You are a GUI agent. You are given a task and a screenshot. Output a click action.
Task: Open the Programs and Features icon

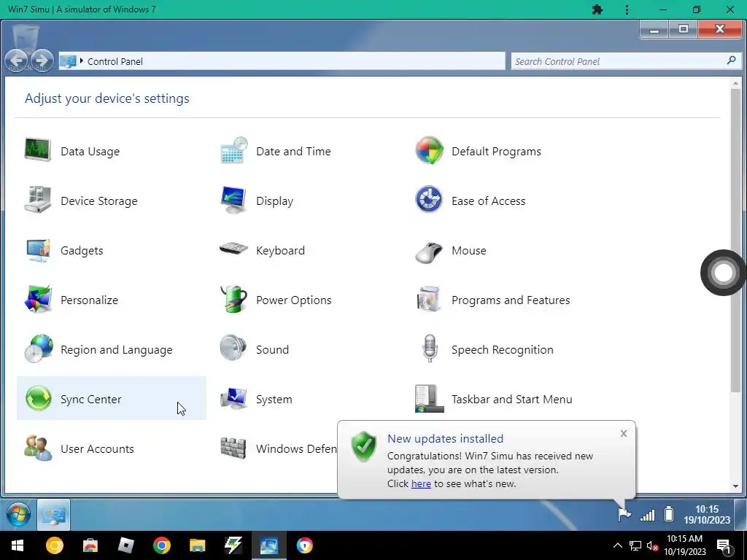pyautogui.click(x=429, y=300)
